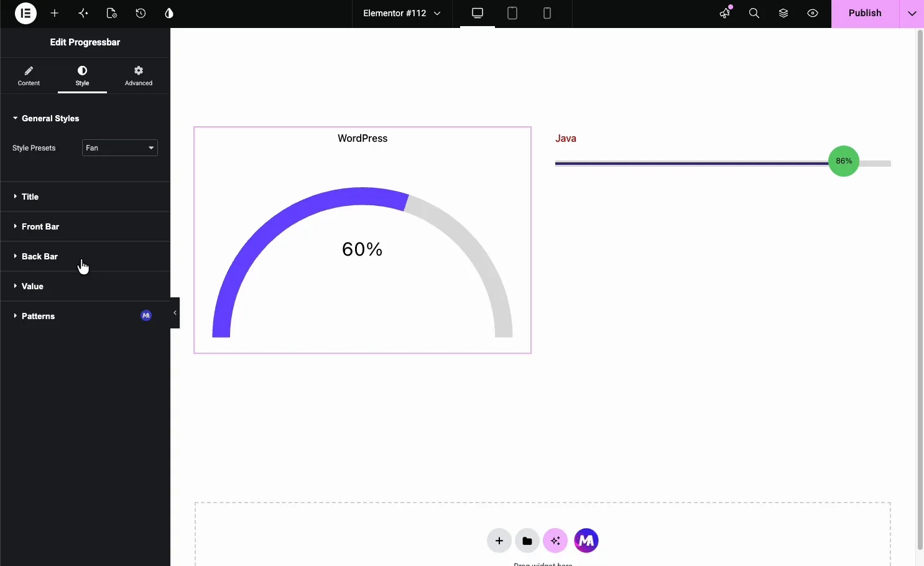This screenshot has height=566, width=924.
Task: Switch to Desktop device view
Action: [478, 13]
